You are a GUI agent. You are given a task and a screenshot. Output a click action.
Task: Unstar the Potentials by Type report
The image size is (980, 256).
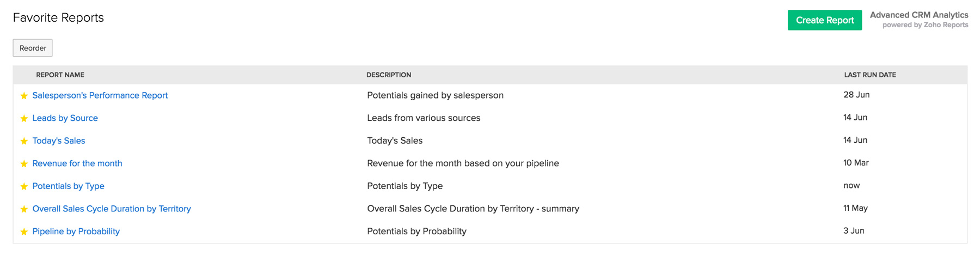(x=24, y=187)
